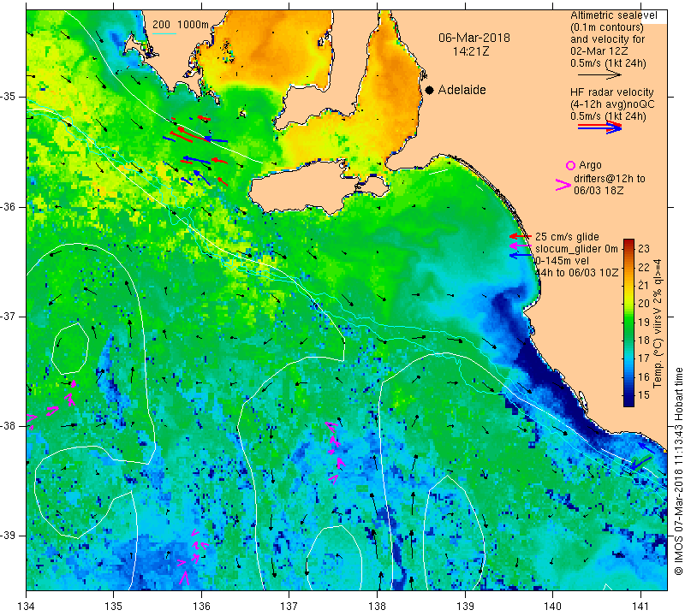
Task: Click the -37 latitude axis label
Action: coord(8,316)
